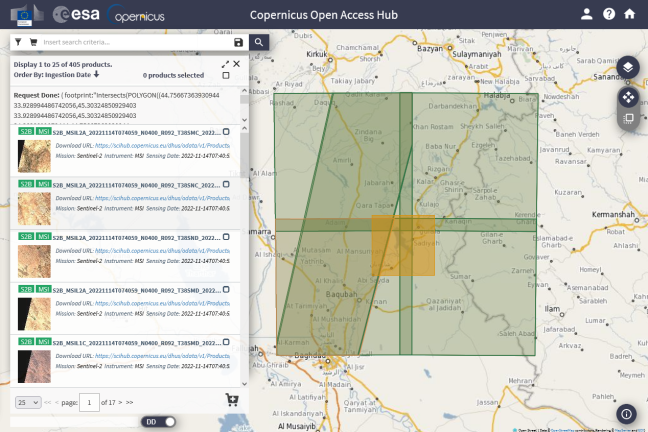
Task: Open the advanced search filter icon
Action: (18, 42)
